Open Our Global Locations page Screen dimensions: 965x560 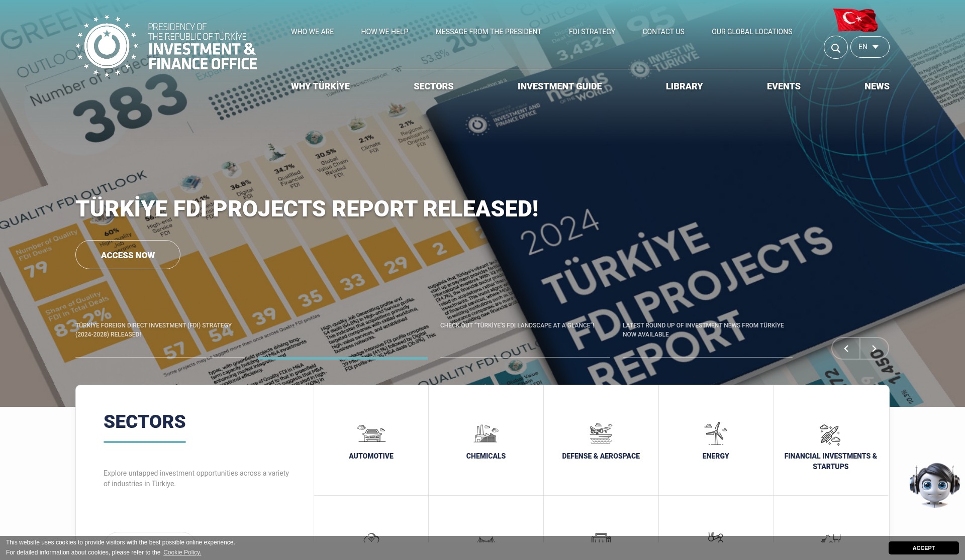pos(751,32)
